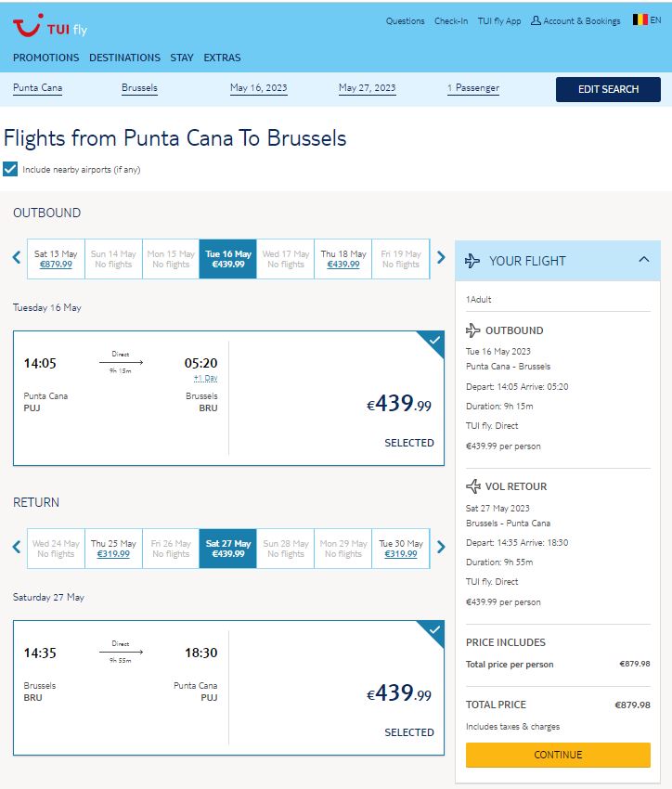The width and height of the screenshot is (672, 789).
Task: Open the May 16, 2023 departure date picker
Action: [x=259, y=88]
